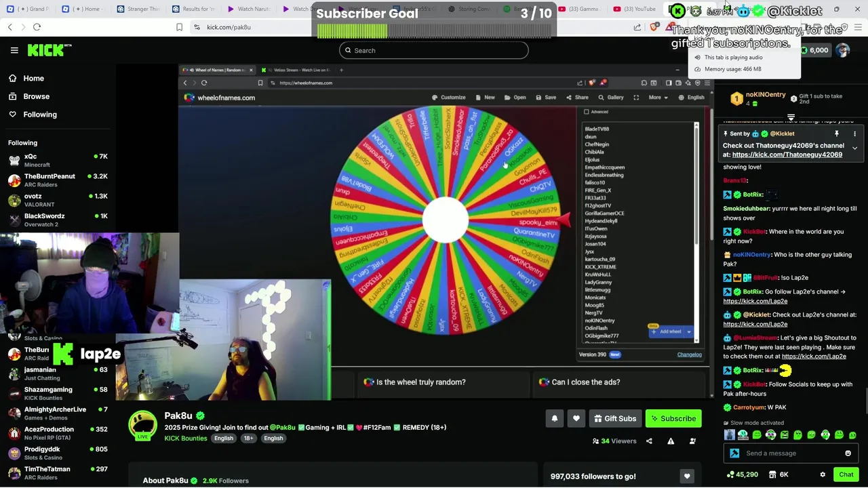
Task: Report the stream via warning triangle
Action: coord(671,441)
